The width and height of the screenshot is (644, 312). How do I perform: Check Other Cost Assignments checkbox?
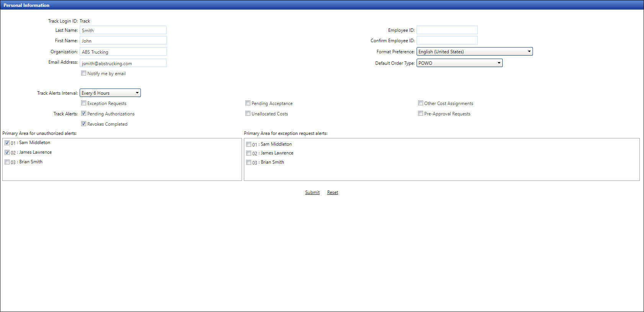coord(420,103)
